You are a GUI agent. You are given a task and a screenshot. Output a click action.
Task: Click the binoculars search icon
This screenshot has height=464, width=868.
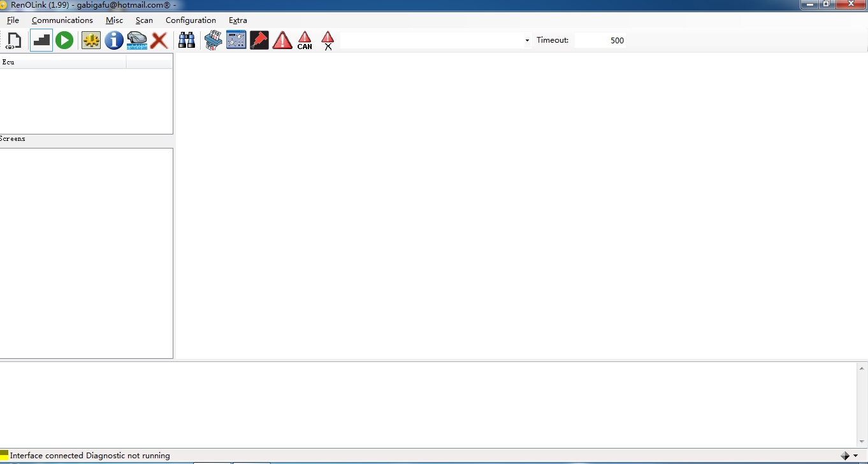point(187,41)
